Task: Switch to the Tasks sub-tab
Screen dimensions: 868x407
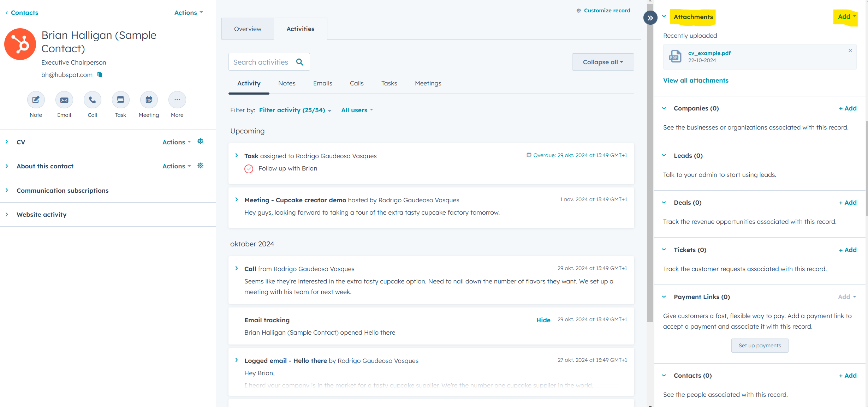Action: (389, 83)
